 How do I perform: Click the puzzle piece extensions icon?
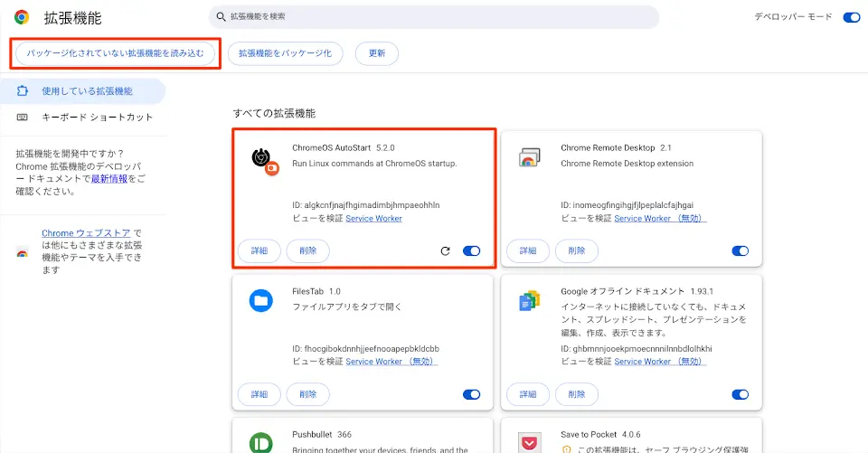pyautogui.click(x=22, y=90)
